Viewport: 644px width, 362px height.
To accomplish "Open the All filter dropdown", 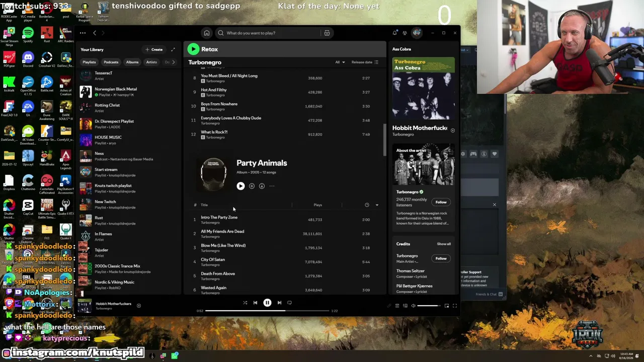I will pos(340,62).
